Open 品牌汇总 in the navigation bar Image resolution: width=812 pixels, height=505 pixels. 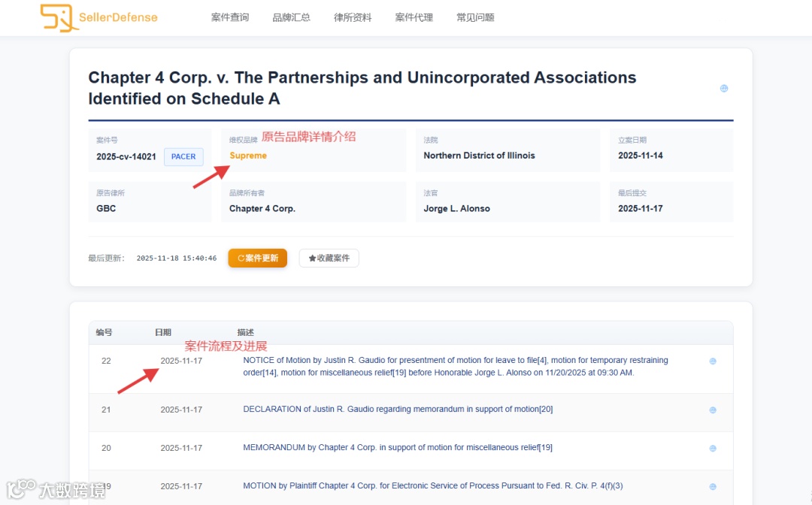[x=291, y=17]
